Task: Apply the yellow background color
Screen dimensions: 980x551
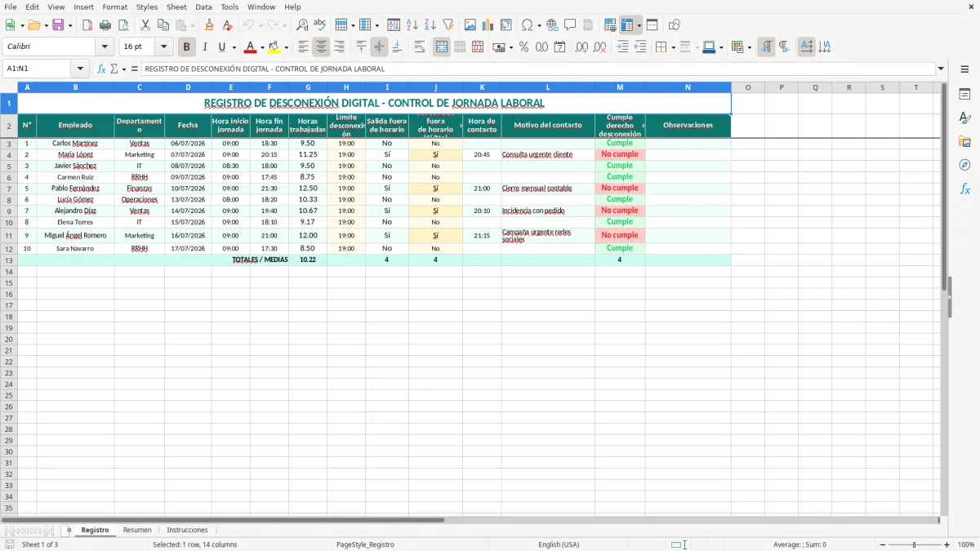Action: tap(274, 47)
